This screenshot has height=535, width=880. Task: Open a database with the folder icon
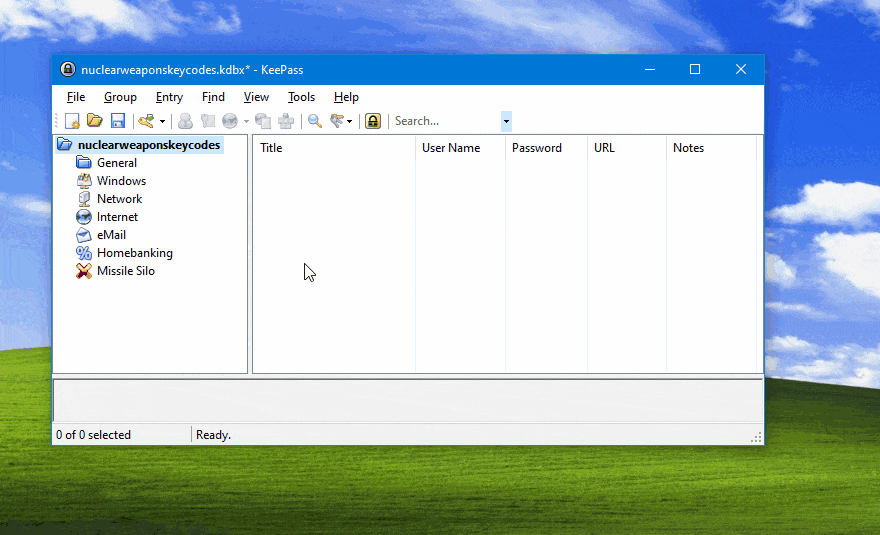click(95, 121)
